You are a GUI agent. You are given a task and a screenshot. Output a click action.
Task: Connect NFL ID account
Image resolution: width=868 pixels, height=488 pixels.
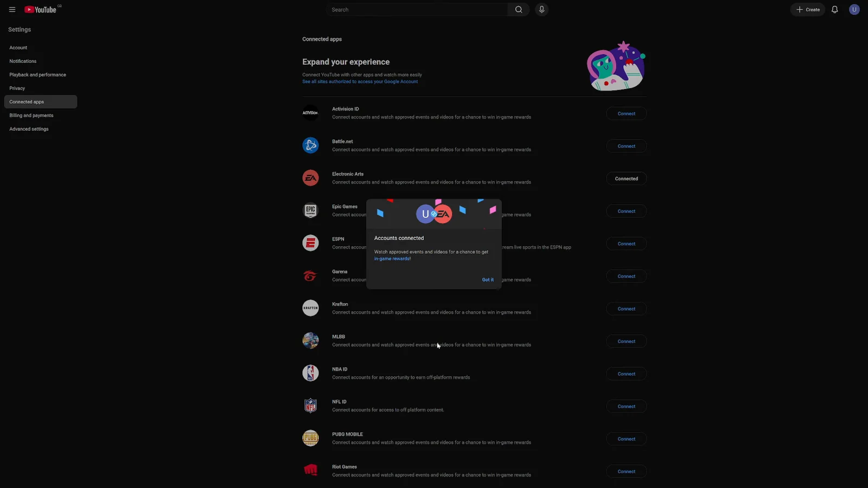(x=626, y=406)
